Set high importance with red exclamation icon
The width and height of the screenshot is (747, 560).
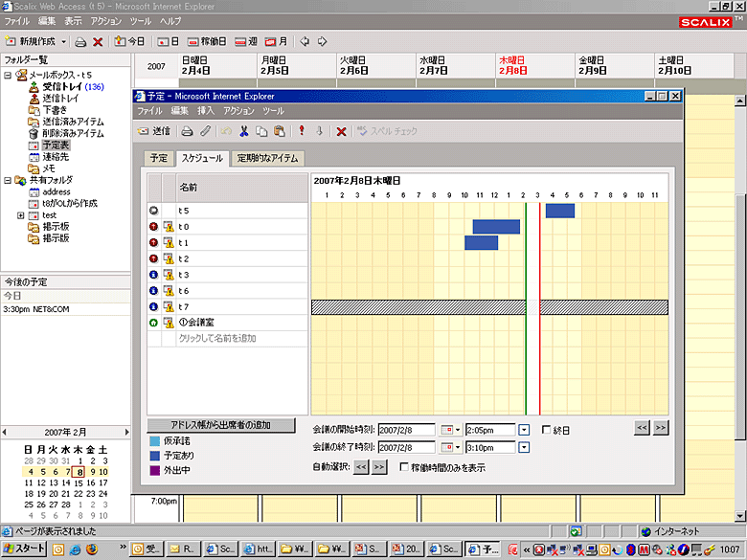pos(302,130)
